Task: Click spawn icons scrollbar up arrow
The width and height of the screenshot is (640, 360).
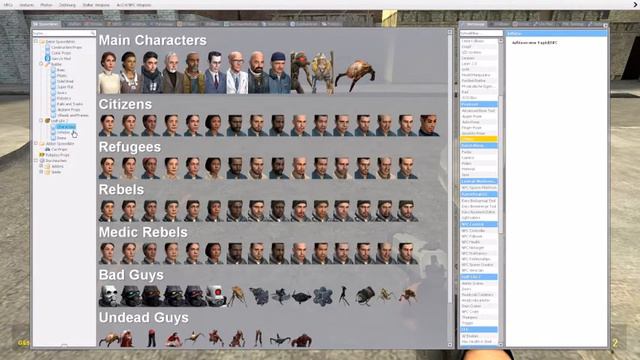Action: click(x=450, y=31)
